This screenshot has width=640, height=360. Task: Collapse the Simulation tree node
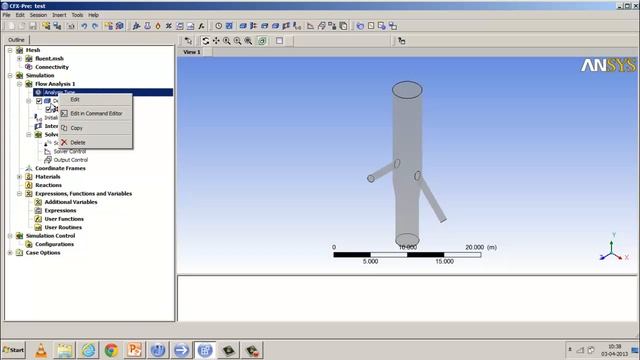tap(10, 76)
